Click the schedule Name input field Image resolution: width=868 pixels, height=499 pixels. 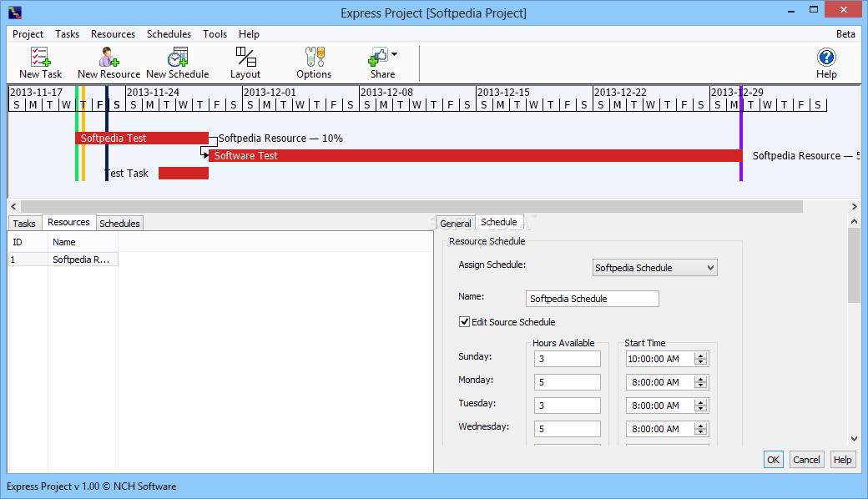point(593,299)
